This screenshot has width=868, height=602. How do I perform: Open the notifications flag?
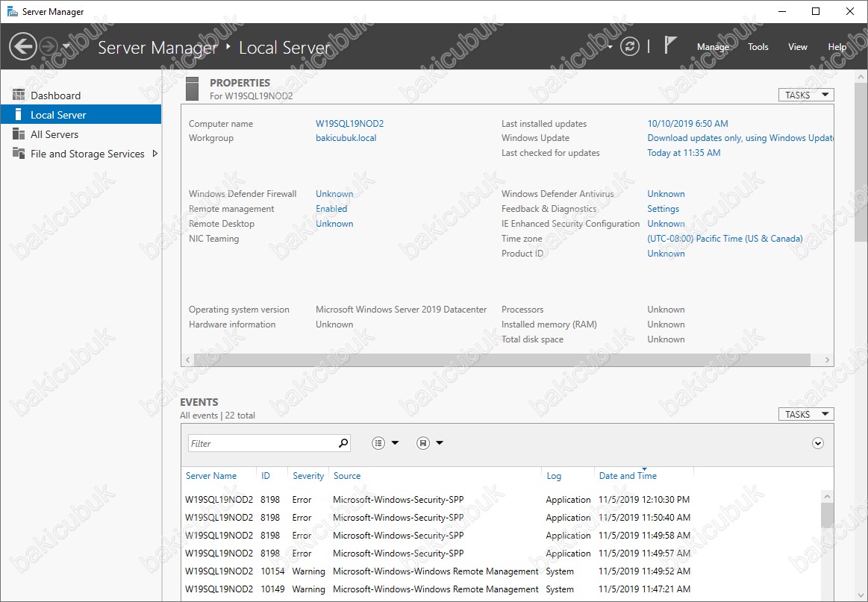tap(669, 46)
